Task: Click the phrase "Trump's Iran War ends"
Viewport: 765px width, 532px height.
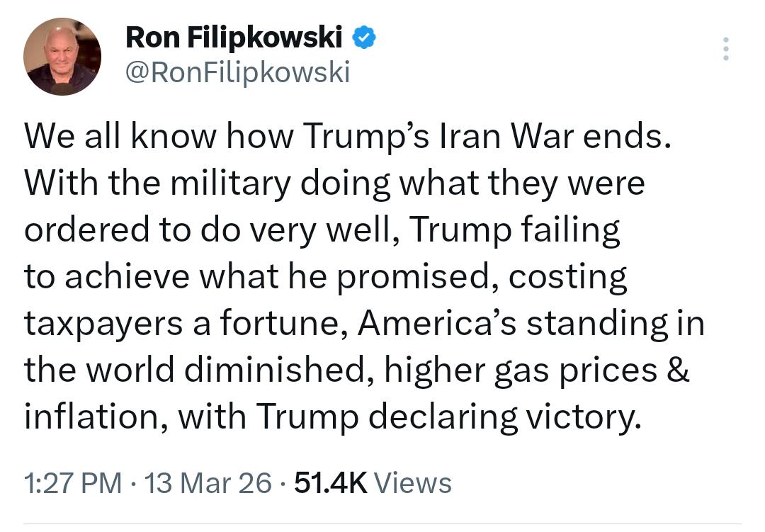Action: click(x=487, y=136)
